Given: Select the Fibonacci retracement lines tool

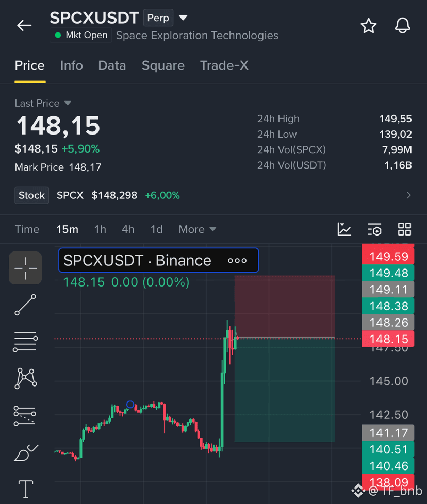Looking at the screenshot, I should (x=25, y=342).
